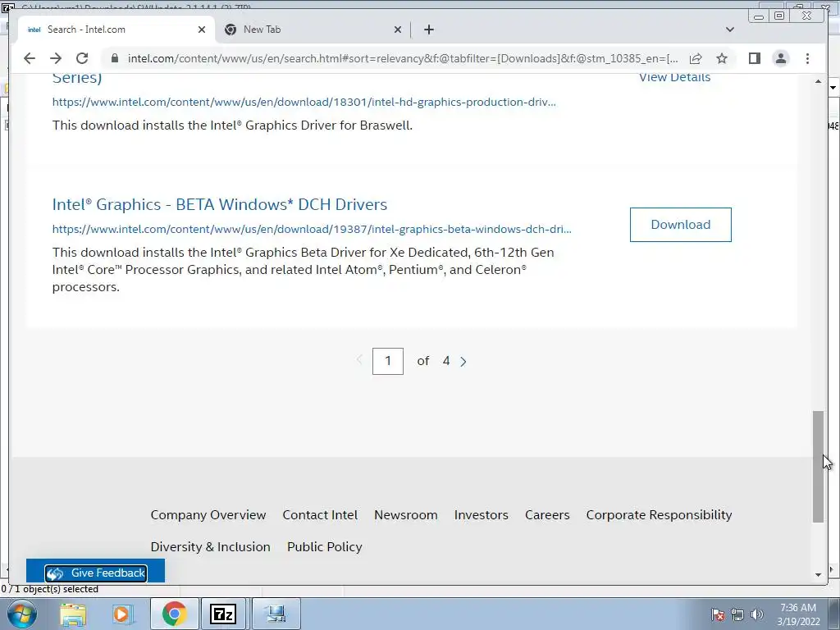The height and width of the screenshot is (630, 840).
Task: Bookmark this page with the star
Action: (x=722, y=58)
